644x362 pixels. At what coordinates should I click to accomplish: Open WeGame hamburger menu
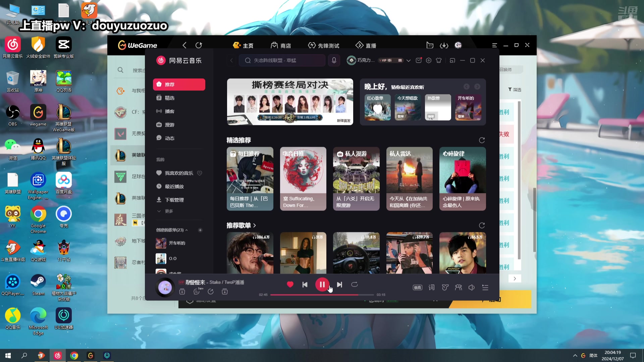coord(494,45)
